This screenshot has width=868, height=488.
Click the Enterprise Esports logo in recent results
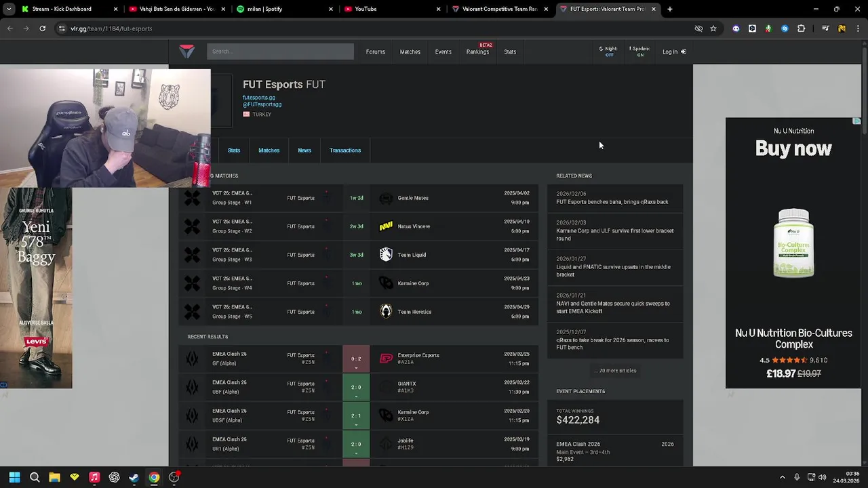click(386, 359)
